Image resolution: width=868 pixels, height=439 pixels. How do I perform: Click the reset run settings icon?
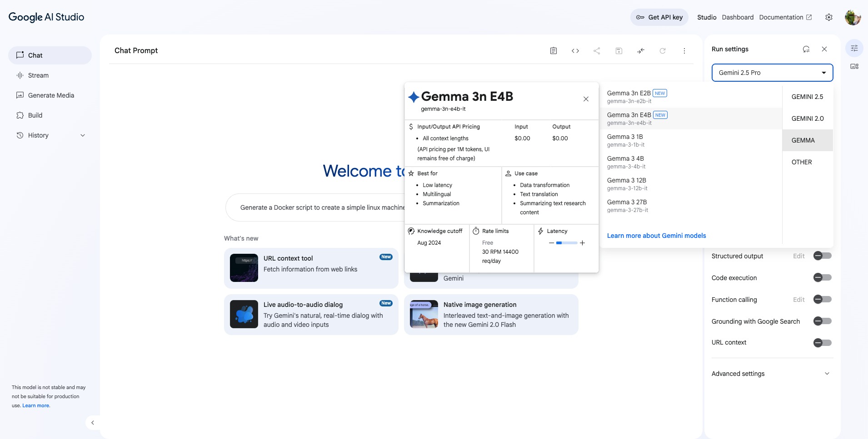click(806, 49)
